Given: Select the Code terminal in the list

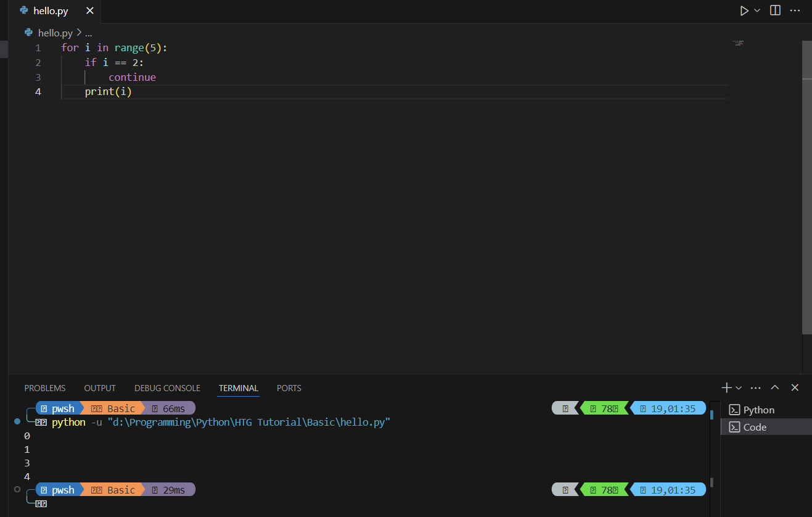Looking at the screenshot, I should [755, 427].
